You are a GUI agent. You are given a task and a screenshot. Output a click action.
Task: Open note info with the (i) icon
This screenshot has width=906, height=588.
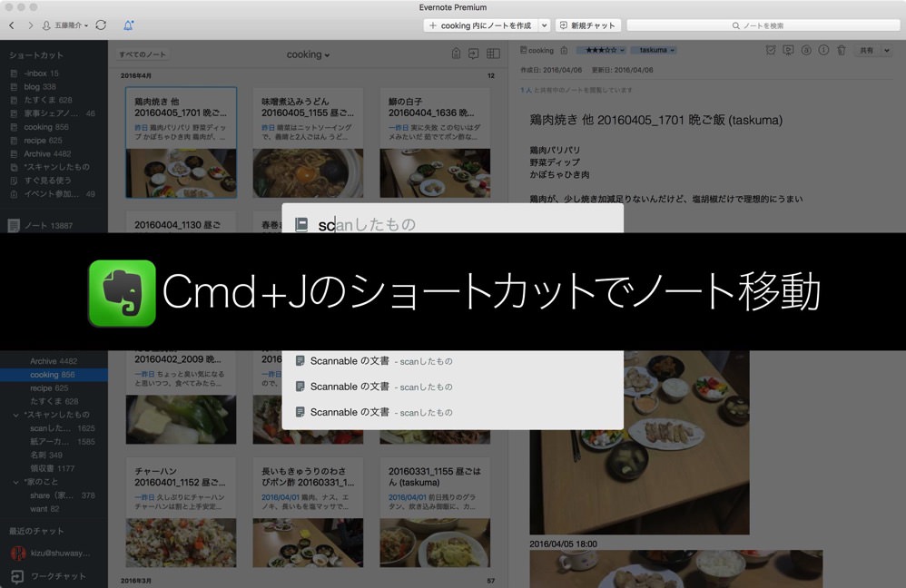click(823, 51)
